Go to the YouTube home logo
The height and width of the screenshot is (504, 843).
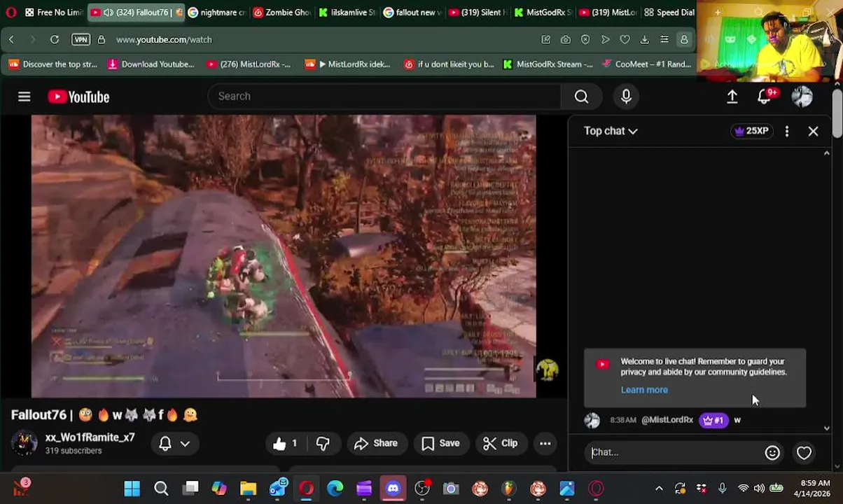point(78,97)
